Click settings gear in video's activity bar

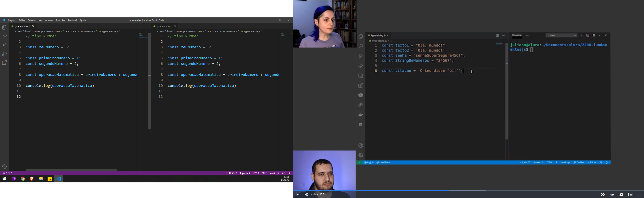coord(360,155)
